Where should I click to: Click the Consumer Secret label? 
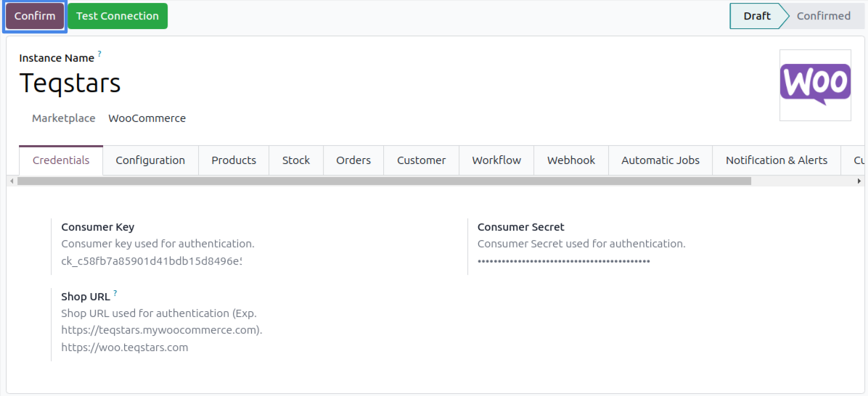(x=521, y=227)
